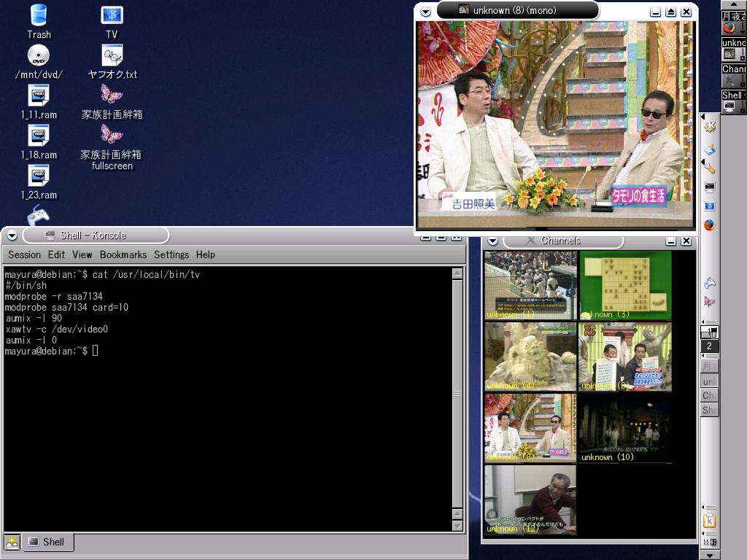
Task: Open the View menu in Konsole
Action: (x=82, y=254)
